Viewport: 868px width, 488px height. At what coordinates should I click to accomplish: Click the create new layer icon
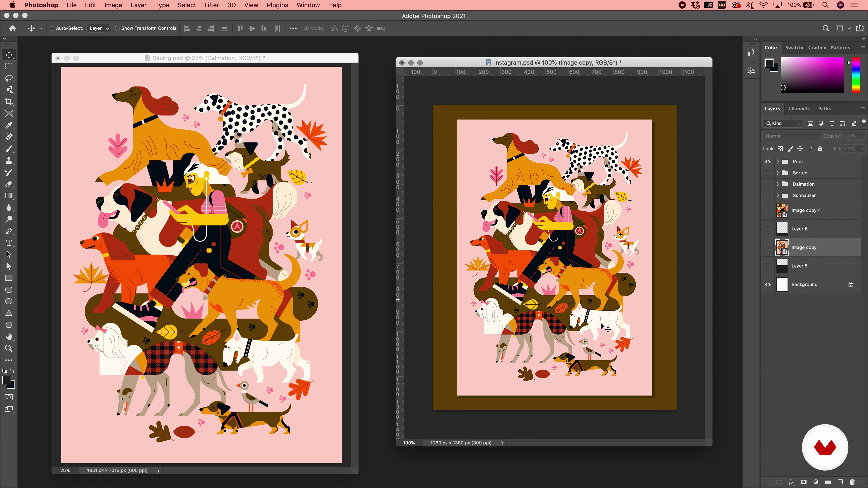pyautogui.click(x=840, y=482)
